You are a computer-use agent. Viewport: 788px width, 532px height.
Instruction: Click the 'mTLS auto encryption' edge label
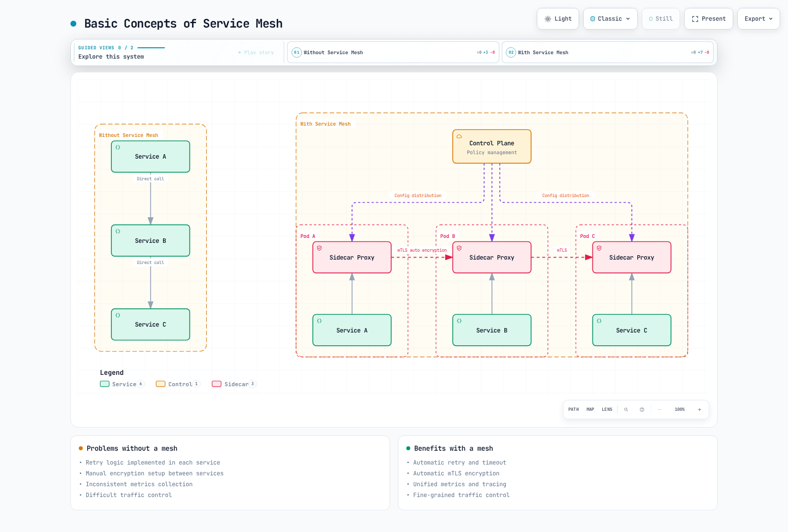pyautogui.click(x=422, y=250)
